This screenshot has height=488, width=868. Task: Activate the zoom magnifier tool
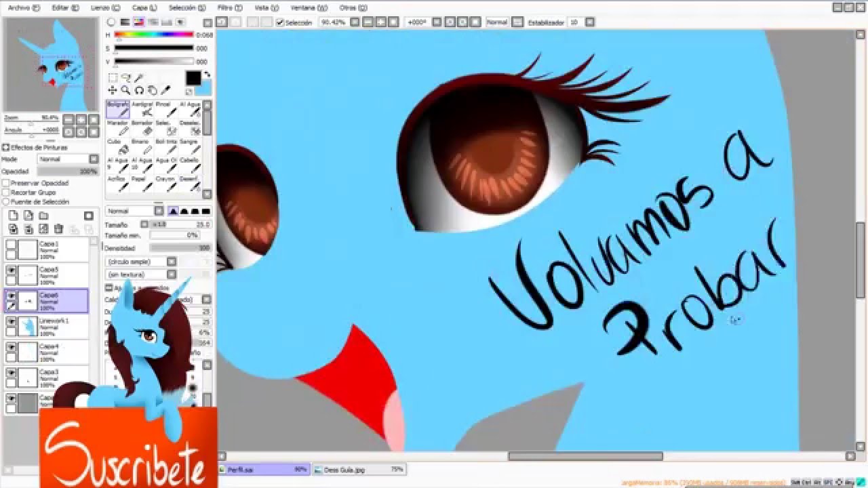(125, 90)
